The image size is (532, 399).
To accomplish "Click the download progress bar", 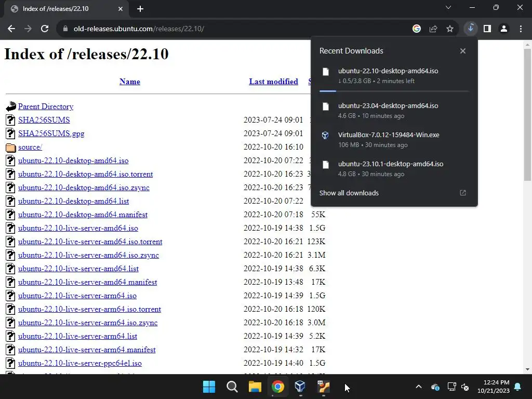I will pyautogui.click(x=394, y=91).
